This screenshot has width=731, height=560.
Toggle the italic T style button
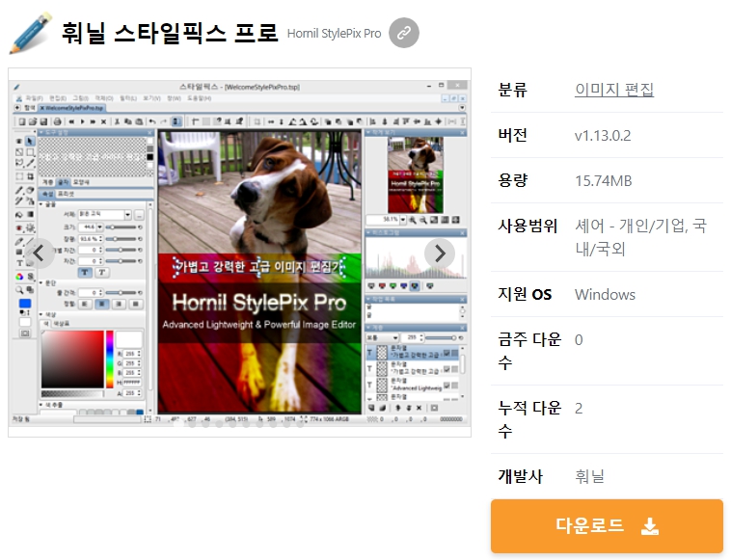pyautogui.click(x=102, y=272)
